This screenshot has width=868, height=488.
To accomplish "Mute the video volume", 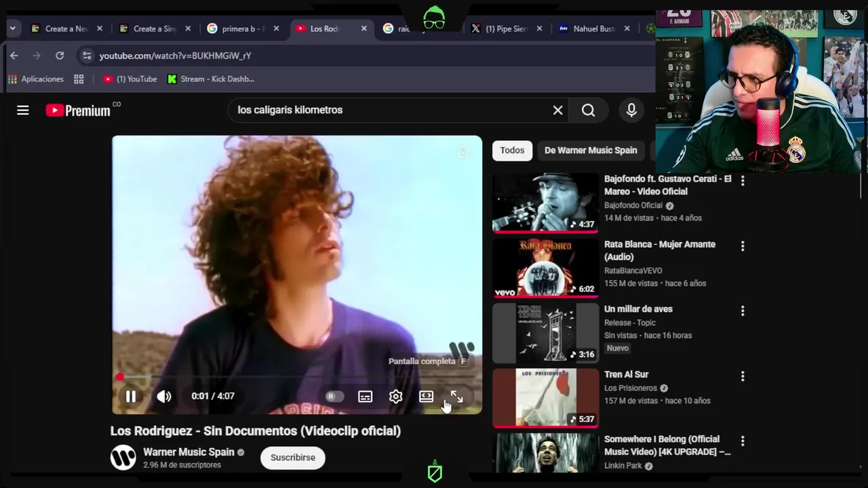I will click(164, 396).
